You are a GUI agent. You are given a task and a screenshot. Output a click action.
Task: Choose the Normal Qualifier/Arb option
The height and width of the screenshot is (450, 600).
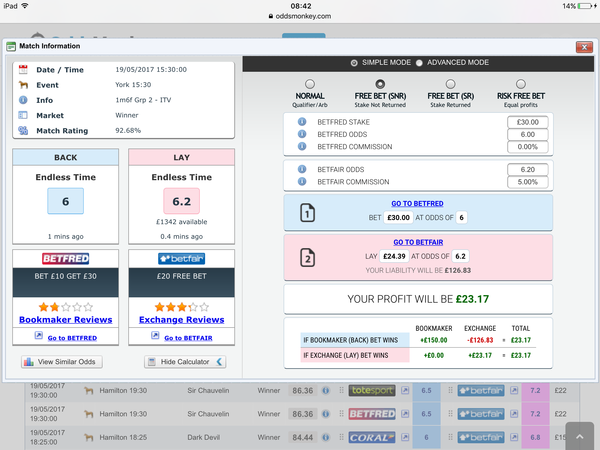(310, 84)
